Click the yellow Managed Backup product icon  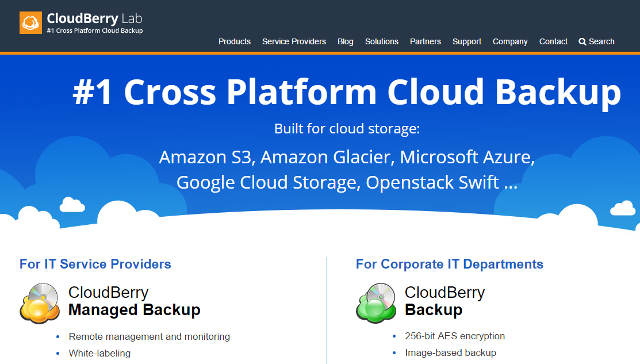pyautogui.click(x=40, y=303)
